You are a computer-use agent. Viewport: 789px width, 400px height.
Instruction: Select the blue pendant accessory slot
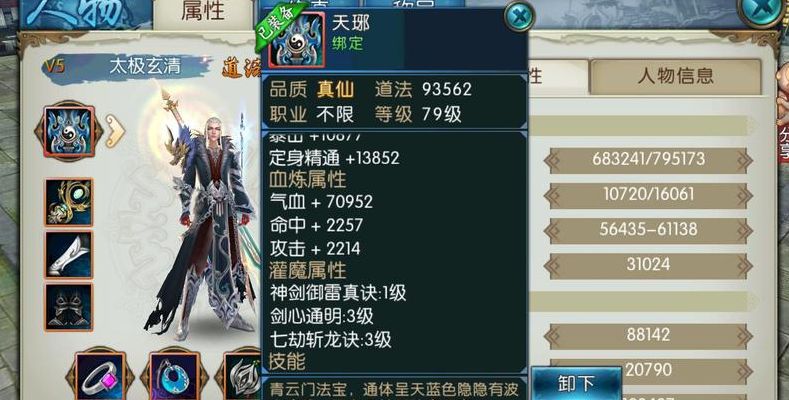[x=174, y=376]
